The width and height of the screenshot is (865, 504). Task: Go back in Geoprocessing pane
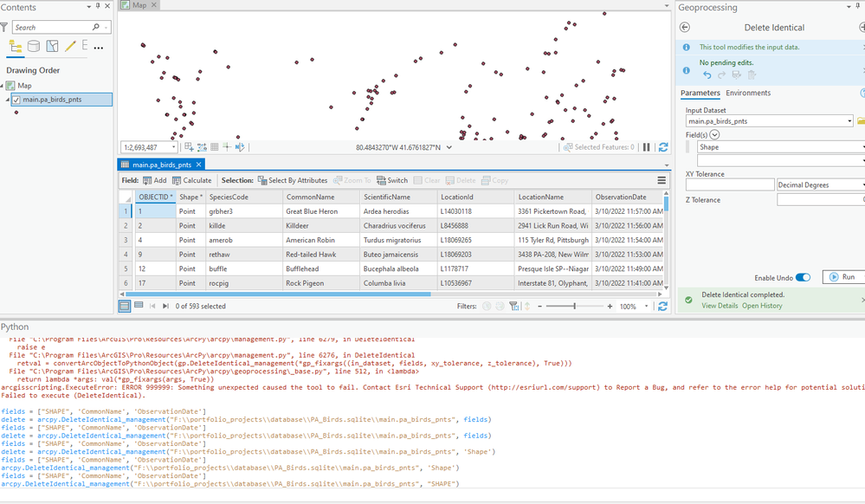coord(685,28)
